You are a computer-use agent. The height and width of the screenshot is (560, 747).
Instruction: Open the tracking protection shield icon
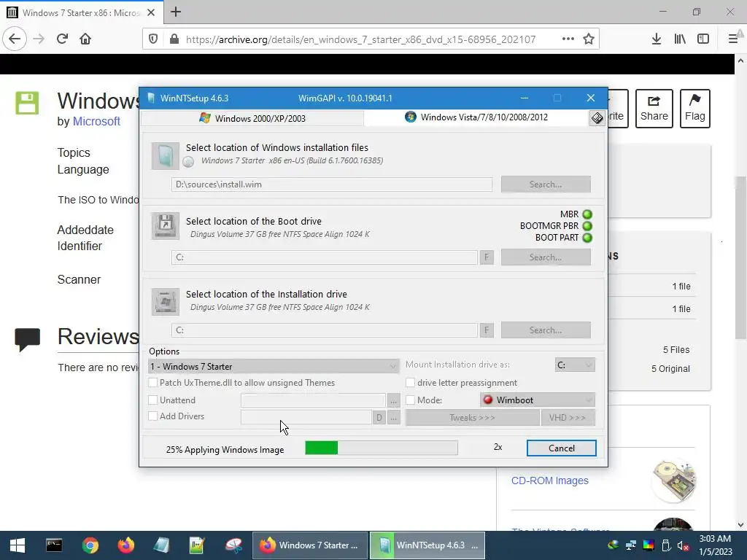(153, 39)
